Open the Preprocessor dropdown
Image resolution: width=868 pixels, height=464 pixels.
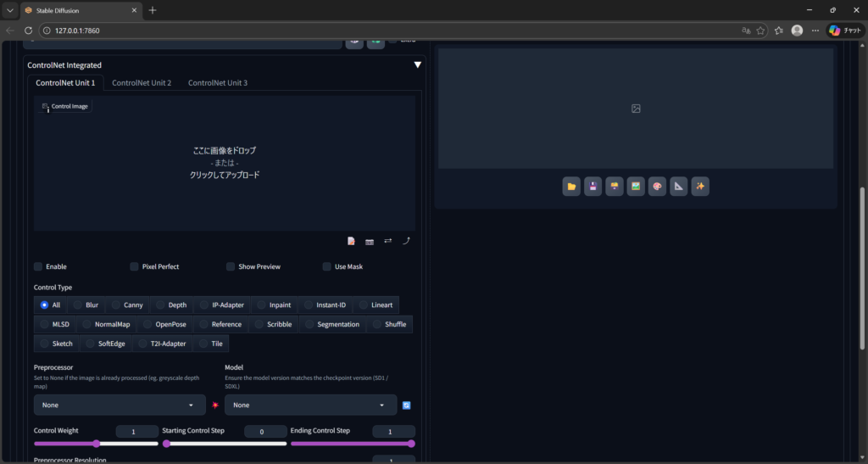click(x=120, y=405)
